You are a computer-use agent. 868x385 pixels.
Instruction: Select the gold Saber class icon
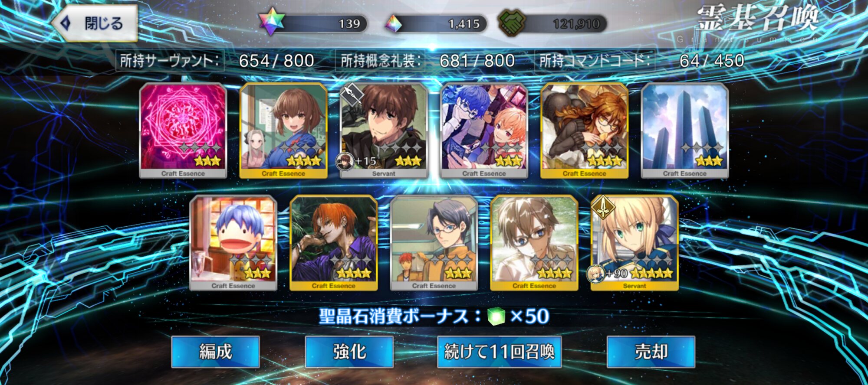[x=603, y=208]
